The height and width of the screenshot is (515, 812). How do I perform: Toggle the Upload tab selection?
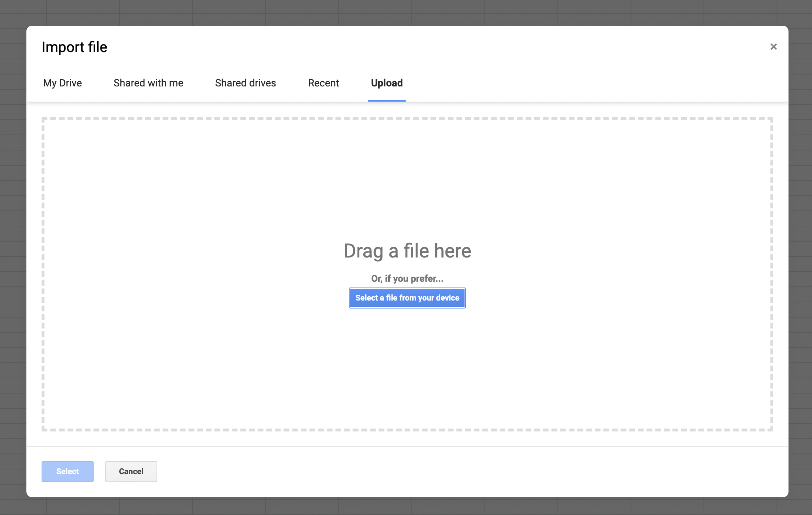(387, 83)
